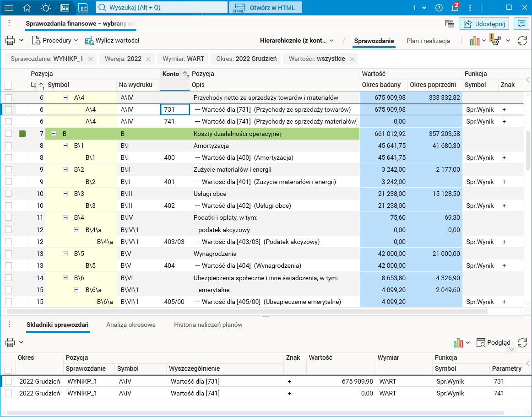Check the row for account 731
This screenshot has height=417, width=532.
pos(9,109)
